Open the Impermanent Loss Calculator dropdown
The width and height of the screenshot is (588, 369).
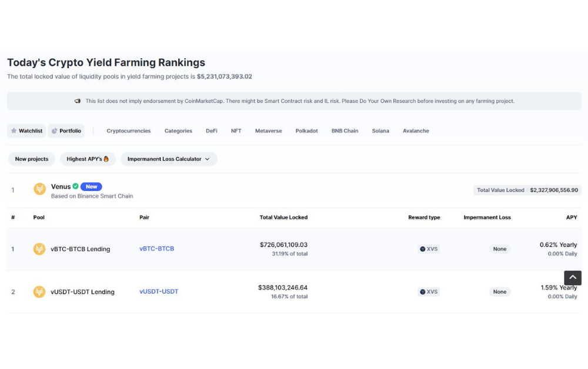(x=169, y=159)
